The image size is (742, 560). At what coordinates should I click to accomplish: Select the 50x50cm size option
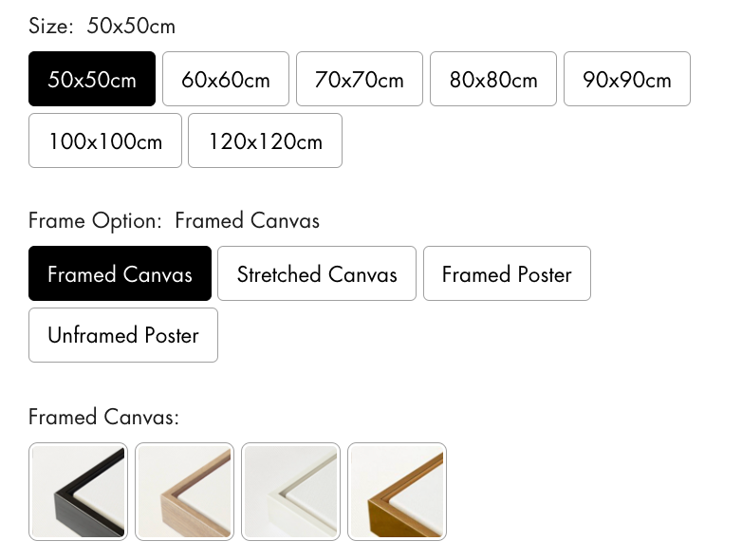click(92, 79)
